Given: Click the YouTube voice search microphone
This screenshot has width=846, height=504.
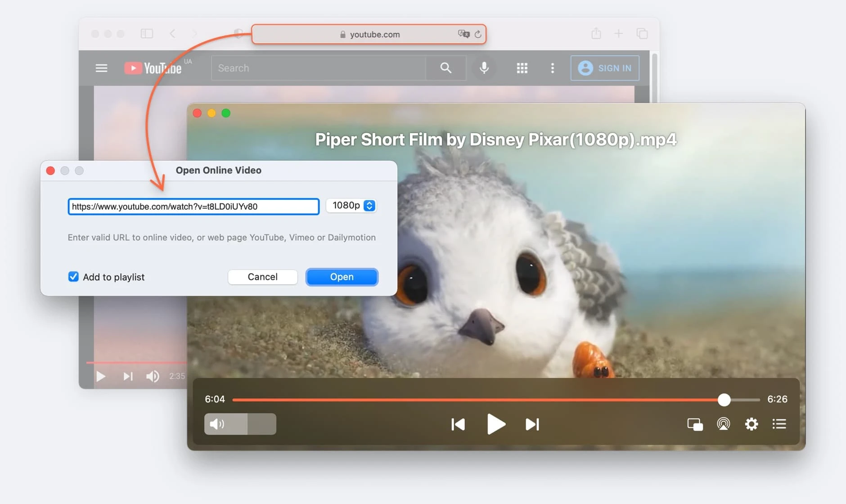Looking at the screenshot, I should (484, 68).
